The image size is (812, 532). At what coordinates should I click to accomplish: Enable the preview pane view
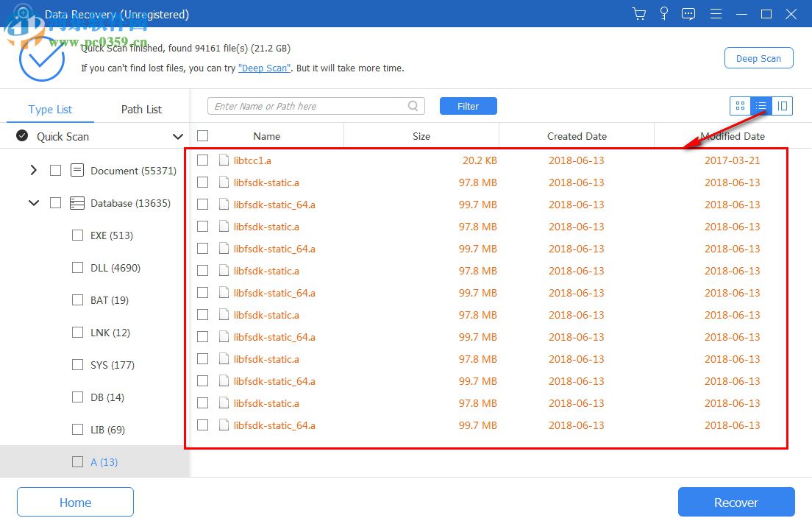pos(783,106)
